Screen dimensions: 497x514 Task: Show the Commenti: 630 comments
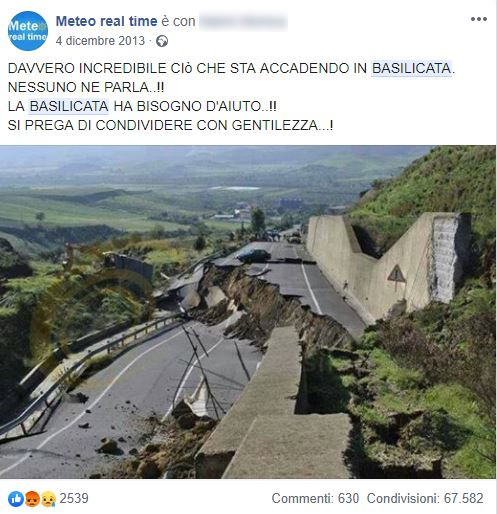[315, 499]
